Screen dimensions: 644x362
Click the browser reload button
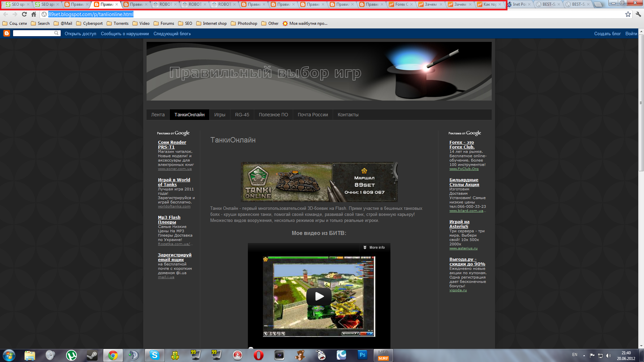click(24, 14)
